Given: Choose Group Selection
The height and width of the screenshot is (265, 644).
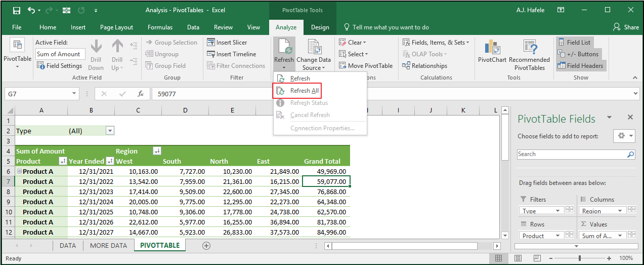Looking at the screenshot, I should [171, 43].
